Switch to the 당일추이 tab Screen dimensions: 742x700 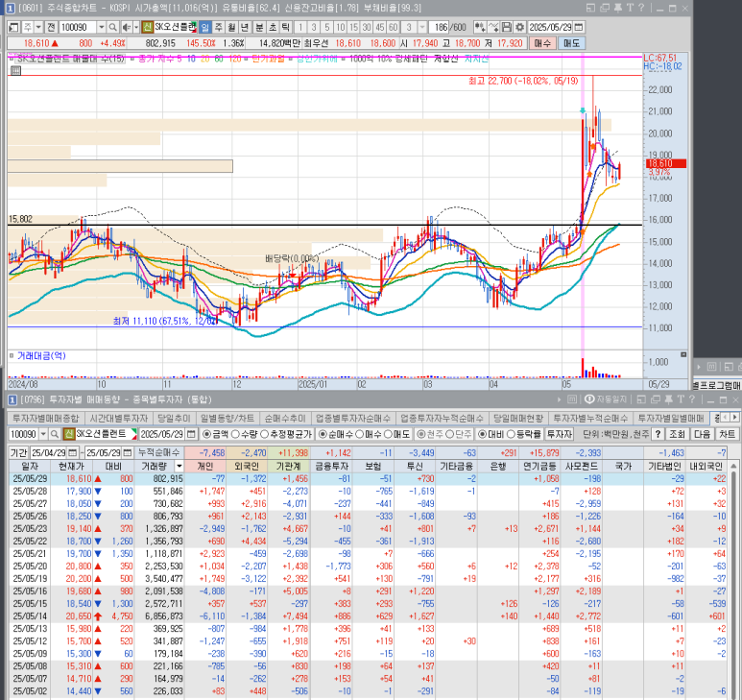[x=174, y=419]
